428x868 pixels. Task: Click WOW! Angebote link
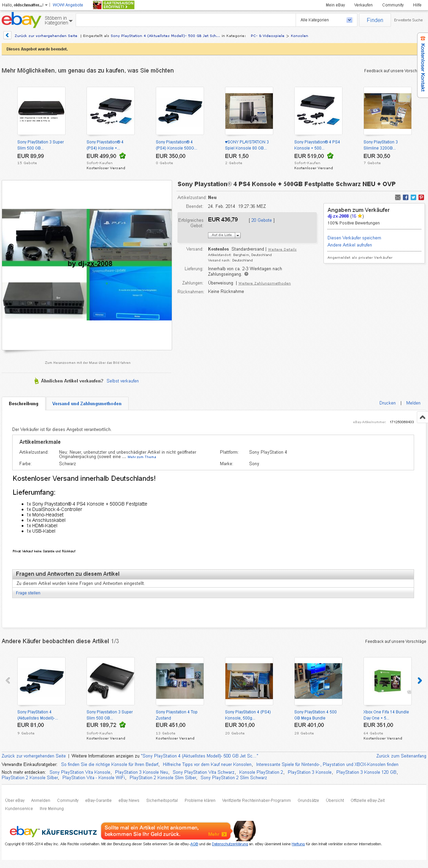68,5
